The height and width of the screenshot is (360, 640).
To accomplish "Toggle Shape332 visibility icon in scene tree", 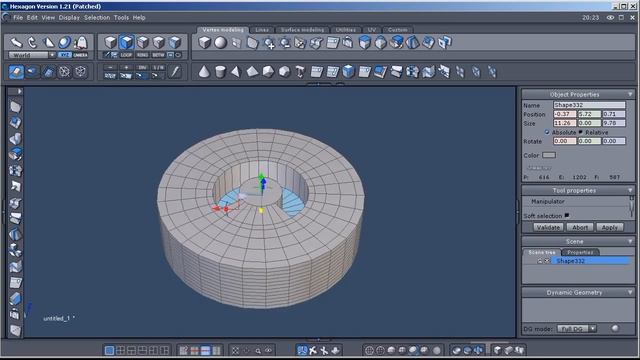I will click(547, 261).
